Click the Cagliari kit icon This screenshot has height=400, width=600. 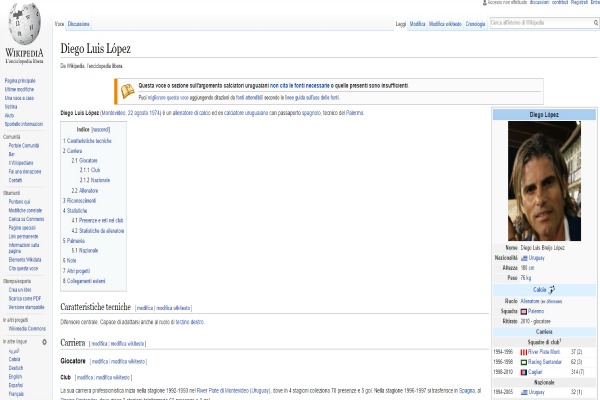point(524,370)
